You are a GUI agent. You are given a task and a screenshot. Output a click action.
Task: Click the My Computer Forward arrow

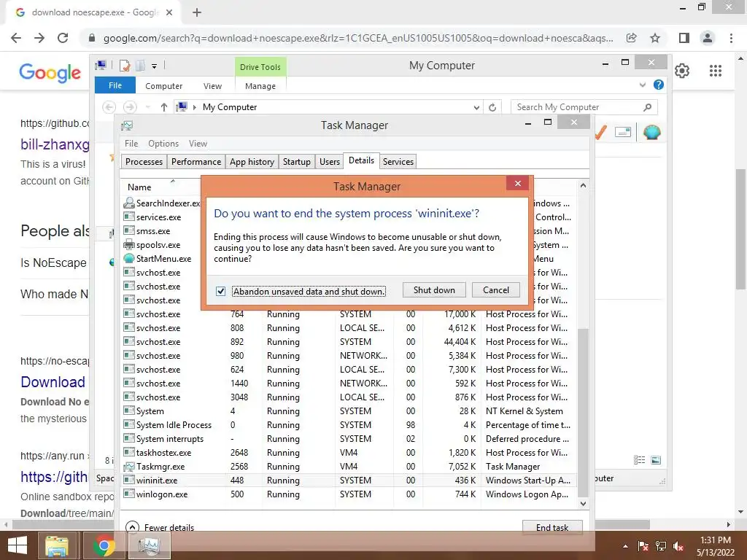tap(130, 107)
